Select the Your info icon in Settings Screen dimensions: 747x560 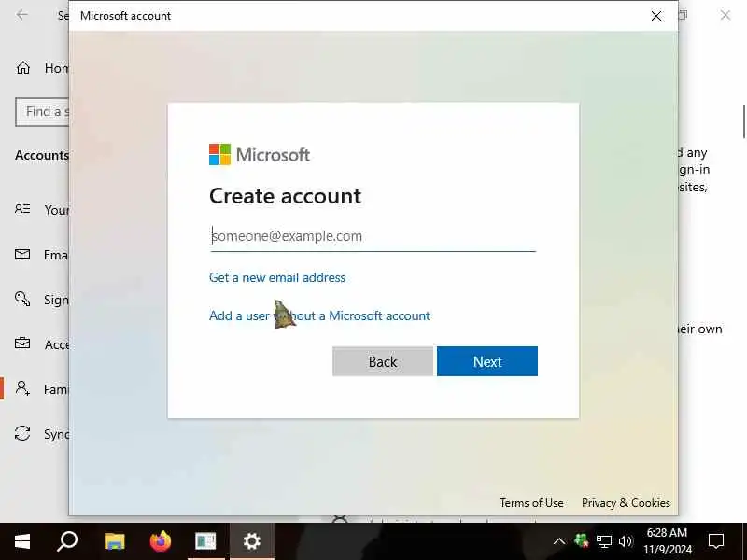pos(22,209)
